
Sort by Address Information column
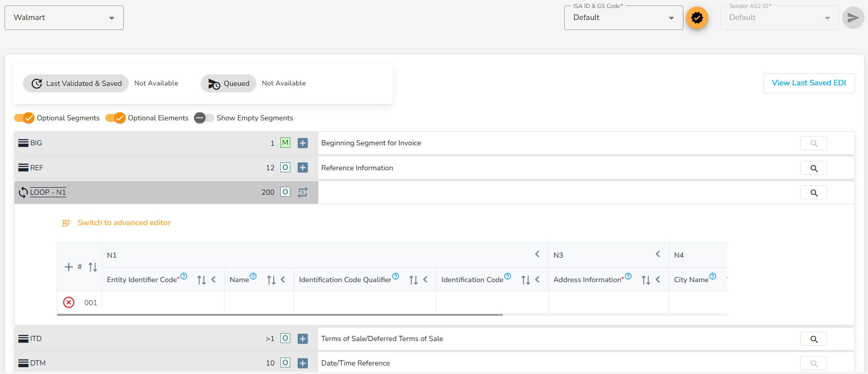[x=646, y=280]
